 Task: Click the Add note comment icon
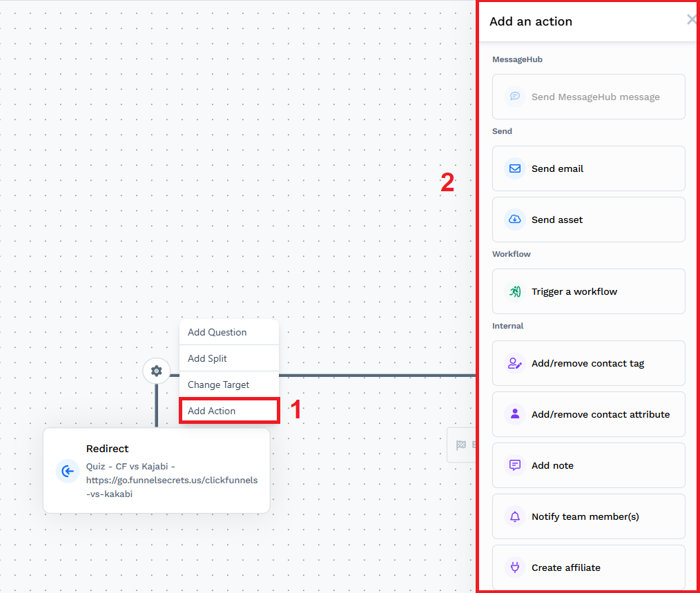[x=515, y=465]
